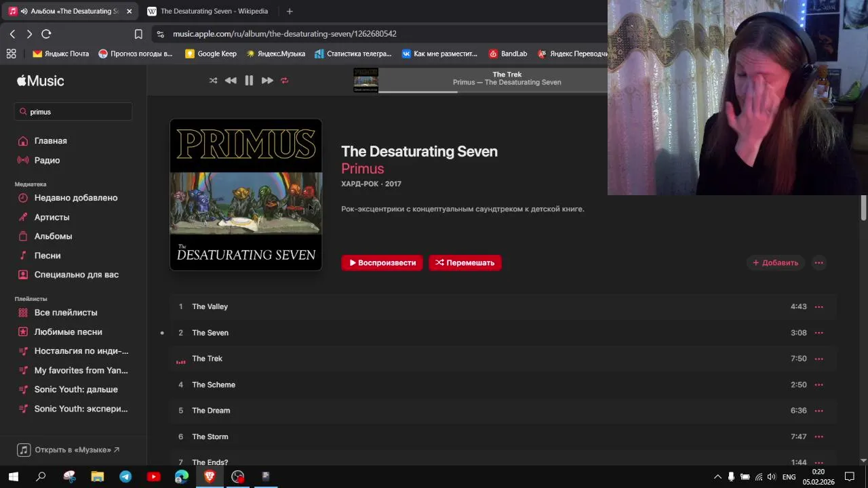868x488 pixels.
Task: Pause the current playback
Action: [249, 81]
